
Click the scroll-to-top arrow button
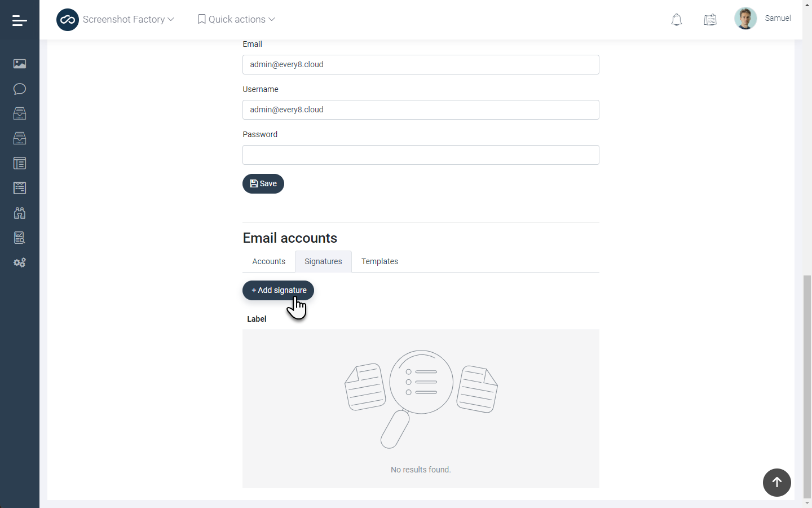coord(776,483)
